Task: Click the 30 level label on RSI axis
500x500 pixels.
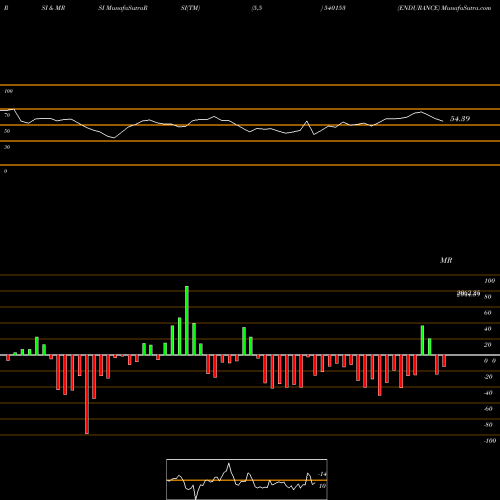Action: pyautogui.click(x=7, y=147)
